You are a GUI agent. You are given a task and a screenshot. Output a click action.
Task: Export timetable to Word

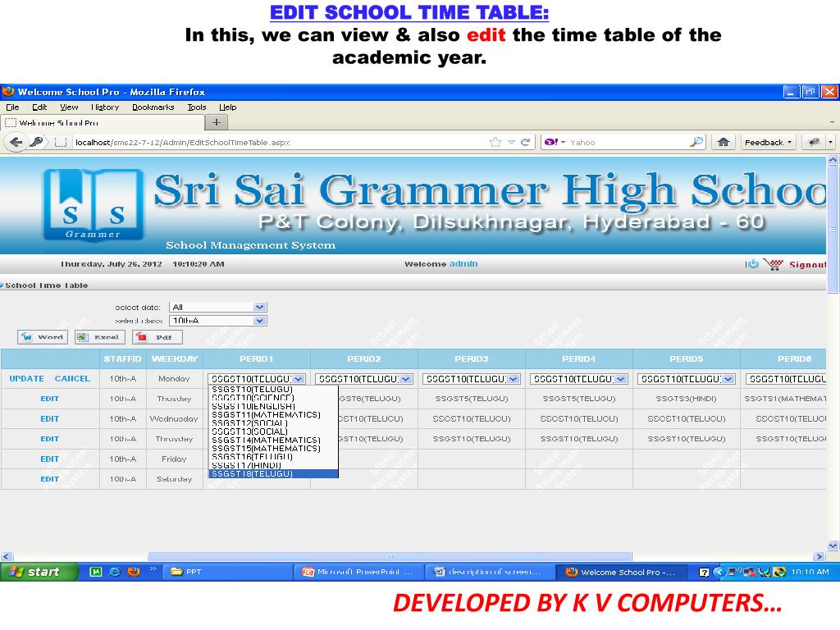(x=43, y=337)
